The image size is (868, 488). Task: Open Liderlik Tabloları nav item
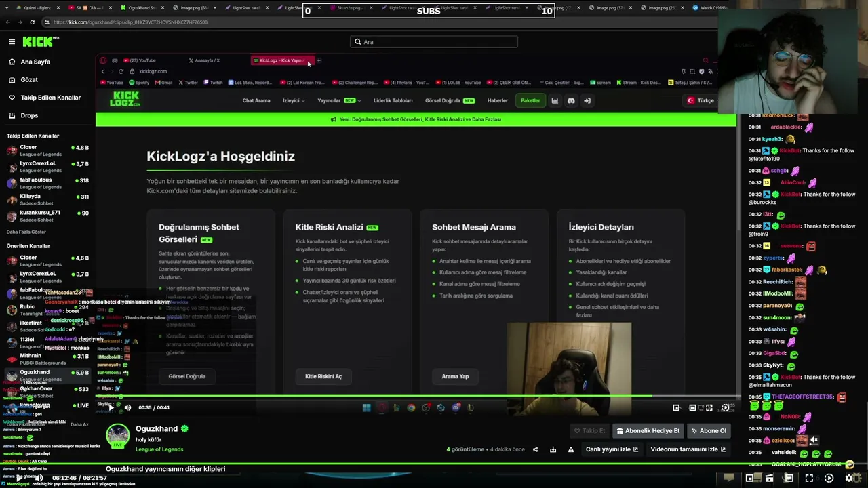click(393, 100)
